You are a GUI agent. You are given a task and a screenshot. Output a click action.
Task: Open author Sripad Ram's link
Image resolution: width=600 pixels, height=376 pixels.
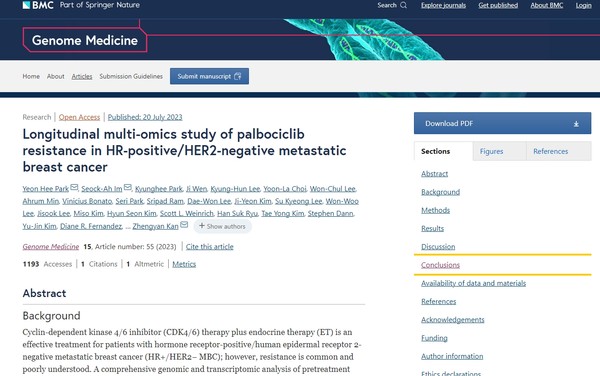point(165,201)
